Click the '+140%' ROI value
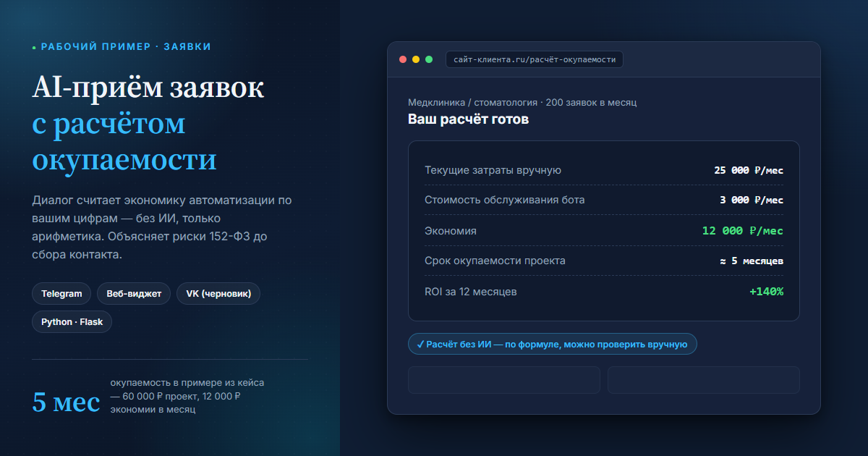868x456 pixels. pyautogui.click(x=766, y=292)
